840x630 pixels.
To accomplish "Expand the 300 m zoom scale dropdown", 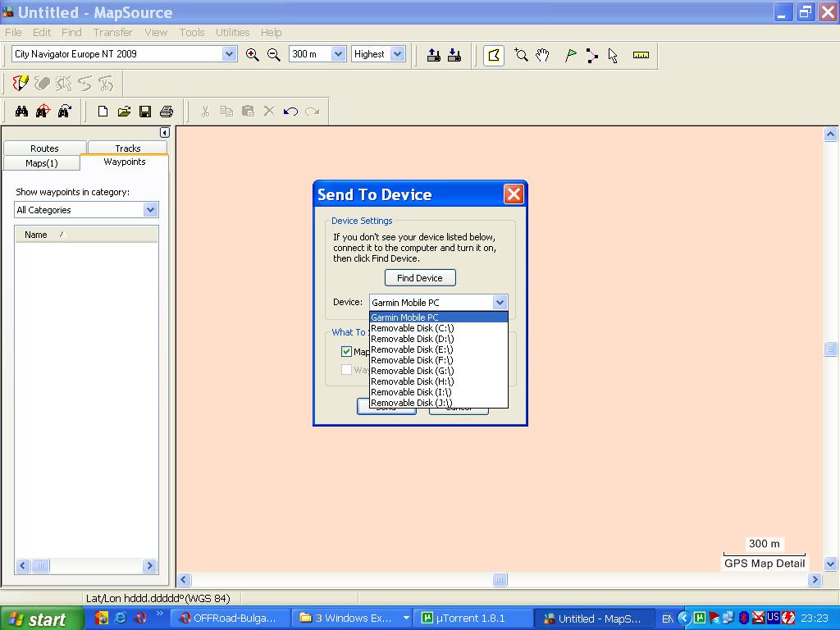I will point(338,54).
